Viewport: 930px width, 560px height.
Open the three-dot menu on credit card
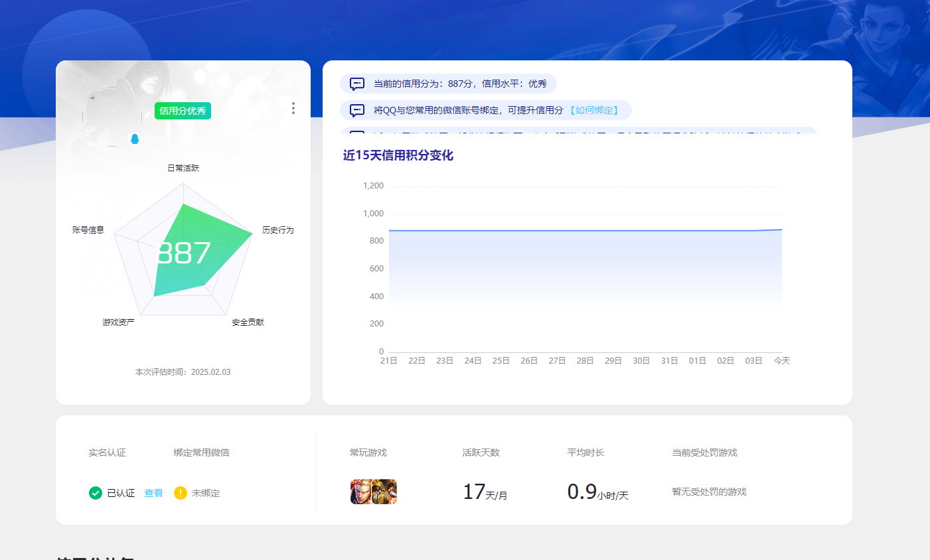(x=293, y=108)
